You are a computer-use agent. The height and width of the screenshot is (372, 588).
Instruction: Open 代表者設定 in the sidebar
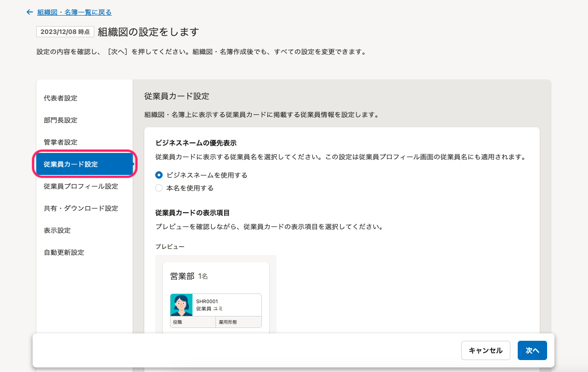(x=61, y=98)
